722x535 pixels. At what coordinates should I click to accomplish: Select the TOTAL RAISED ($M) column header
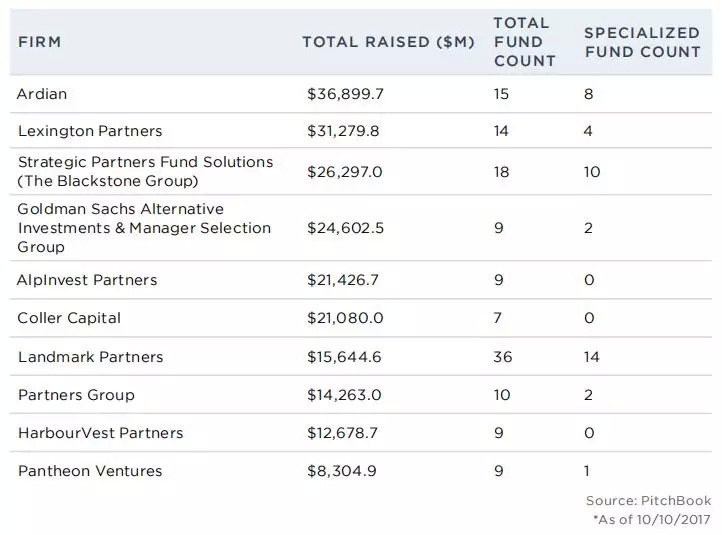tap(388, 42)
